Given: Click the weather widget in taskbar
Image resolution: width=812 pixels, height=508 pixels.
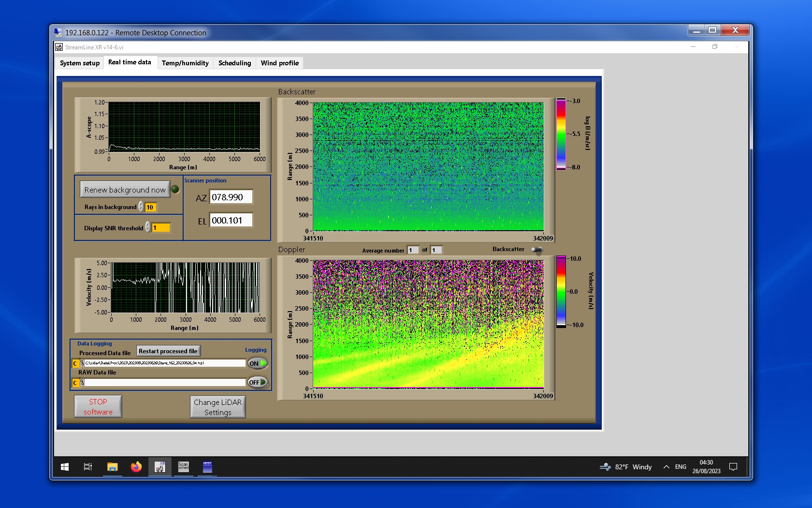Looking at the screenshot, I should click(626, 467).
